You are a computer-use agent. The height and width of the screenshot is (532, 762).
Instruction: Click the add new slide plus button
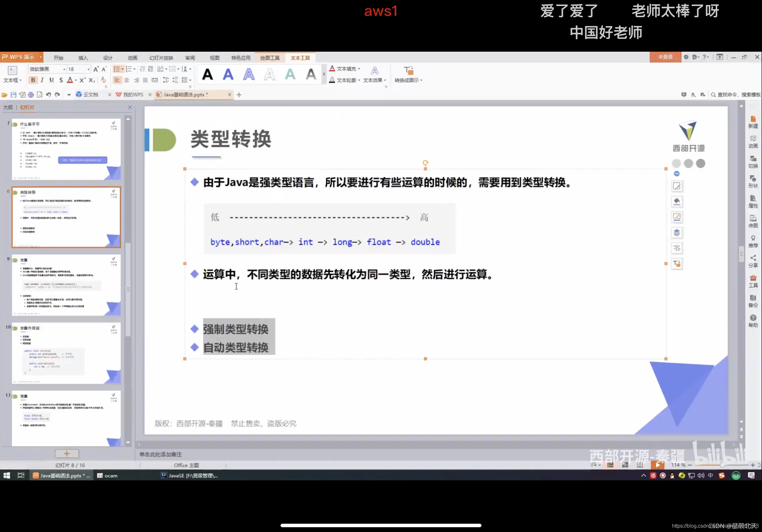pyautogui.click(x=67, y=454)
